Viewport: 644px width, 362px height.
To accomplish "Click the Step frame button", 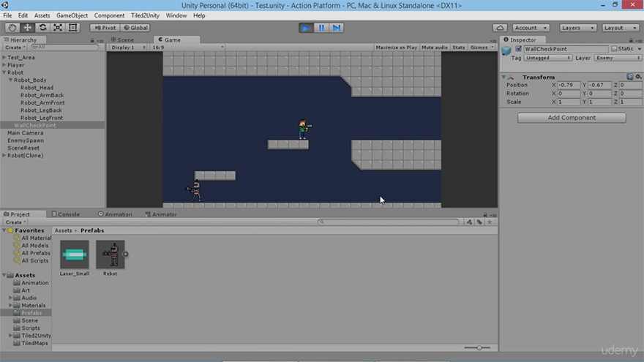I will (x=337, y=28).
